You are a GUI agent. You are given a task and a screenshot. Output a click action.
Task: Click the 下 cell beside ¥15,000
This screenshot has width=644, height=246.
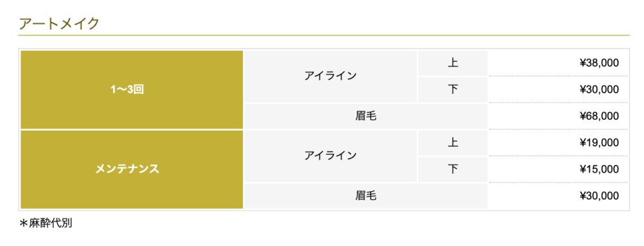coord(453,169)
